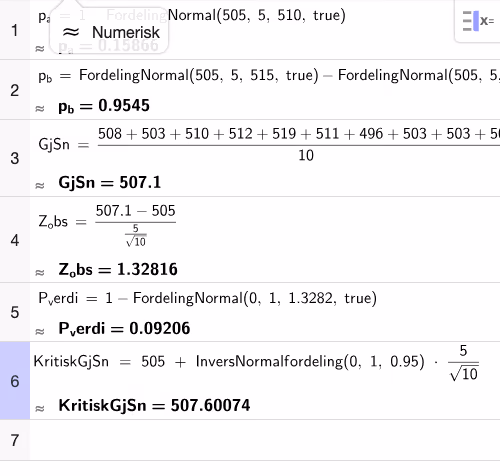Click the output Zobs = 1.32816
Viewport: 500px width, 476px height.
coord(118,269)
